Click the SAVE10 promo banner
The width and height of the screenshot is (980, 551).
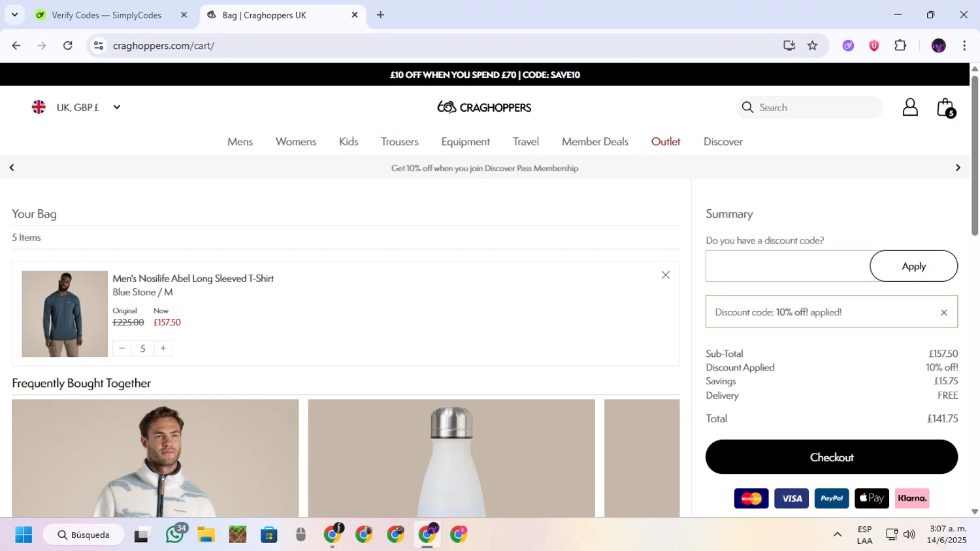tap(485, 75)
